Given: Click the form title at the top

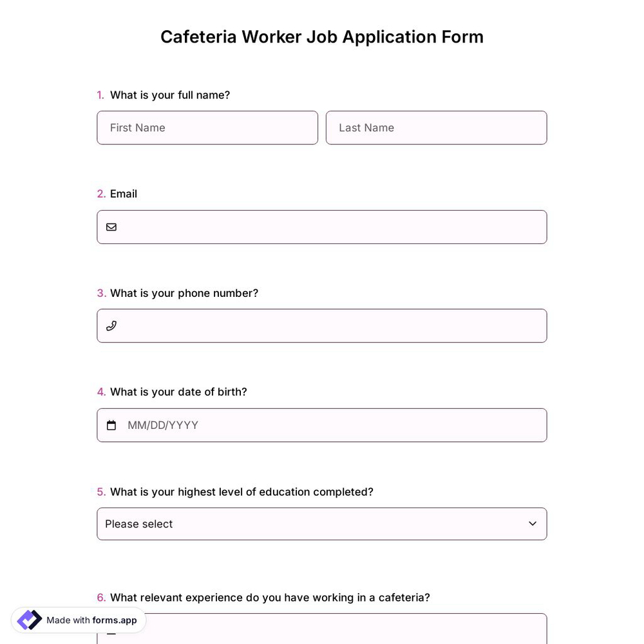Looking at the screenshot, I should [x=322, y=37].
